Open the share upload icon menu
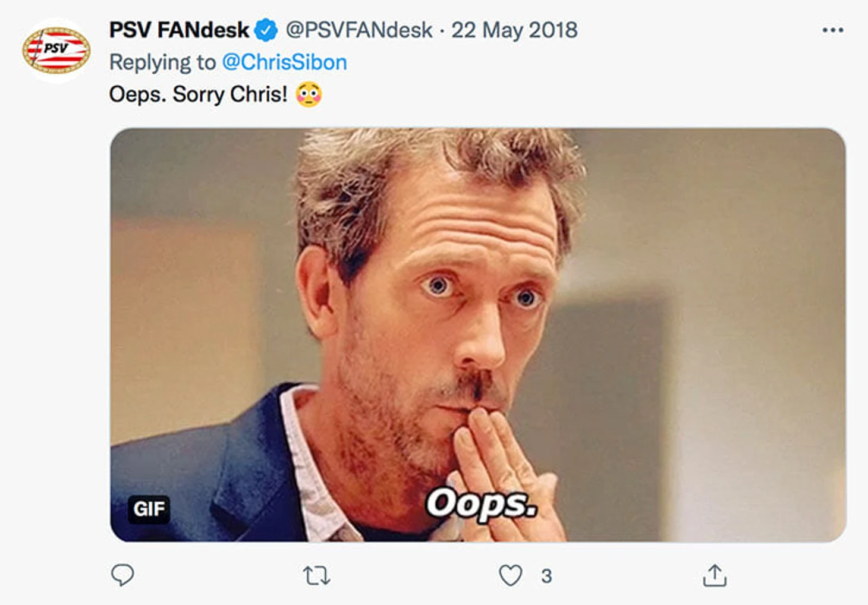 [x=715, y=575]
